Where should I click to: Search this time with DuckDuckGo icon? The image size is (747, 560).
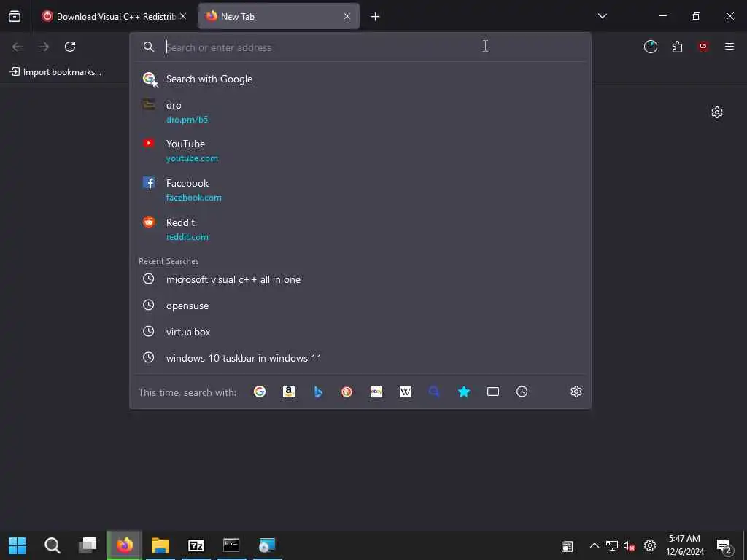[x=347, y=392]
